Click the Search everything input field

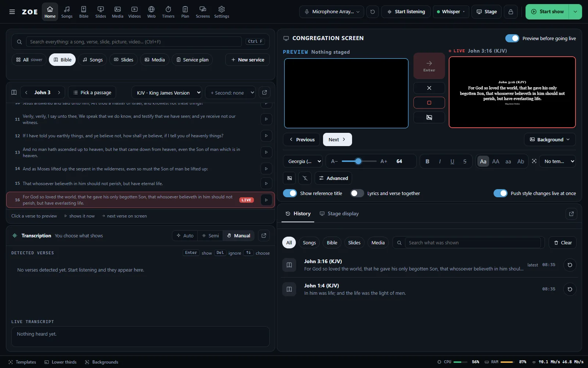134,42
